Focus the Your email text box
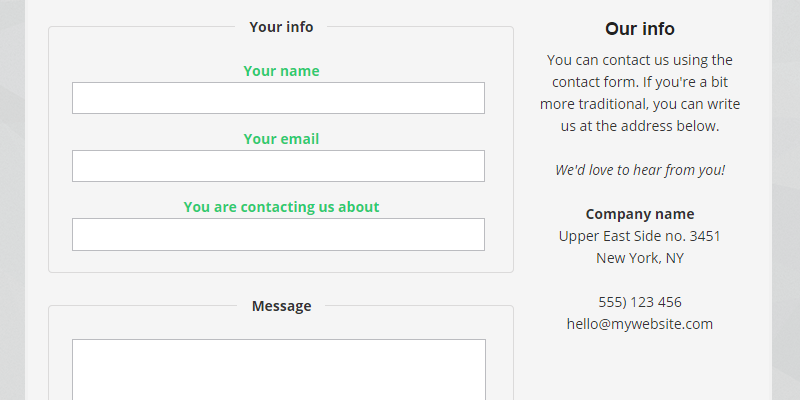The image size is (800, 400). [278, 166]
